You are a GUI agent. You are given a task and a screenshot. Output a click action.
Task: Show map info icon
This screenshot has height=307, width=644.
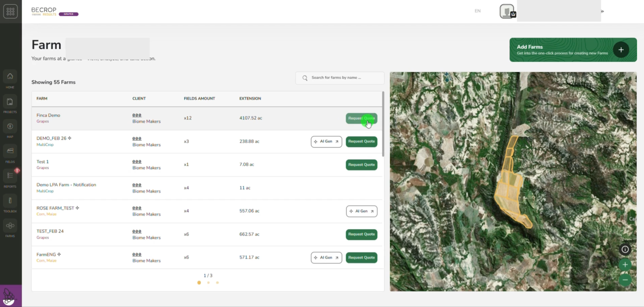[x=625, y=249]
